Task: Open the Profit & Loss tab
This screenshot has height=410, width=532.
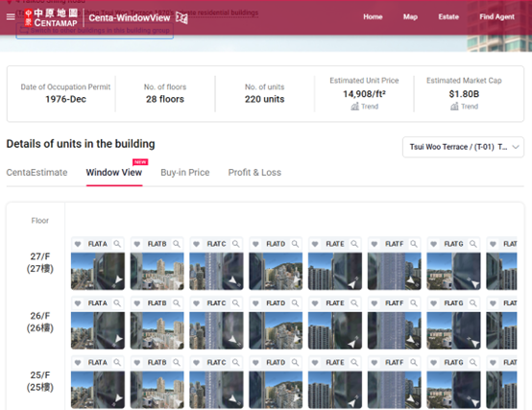Action: click(x=254, y=172)
